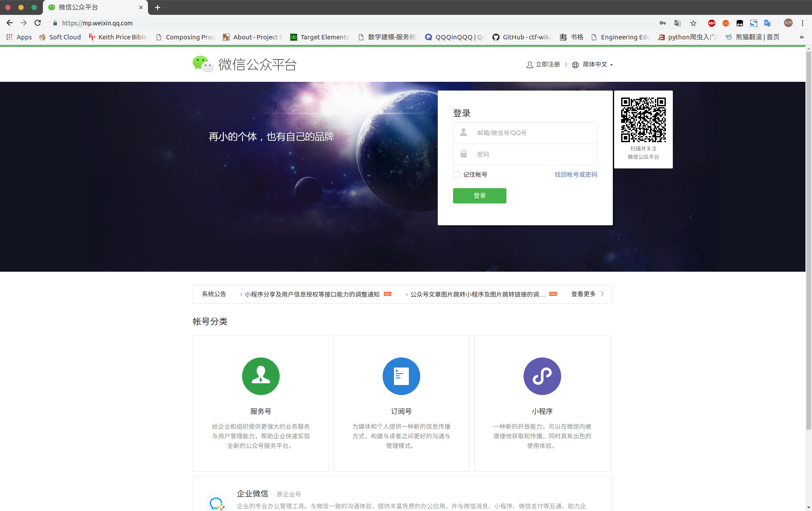
Task: Click the 帐号分类 section heading
Action: [210, 322]
